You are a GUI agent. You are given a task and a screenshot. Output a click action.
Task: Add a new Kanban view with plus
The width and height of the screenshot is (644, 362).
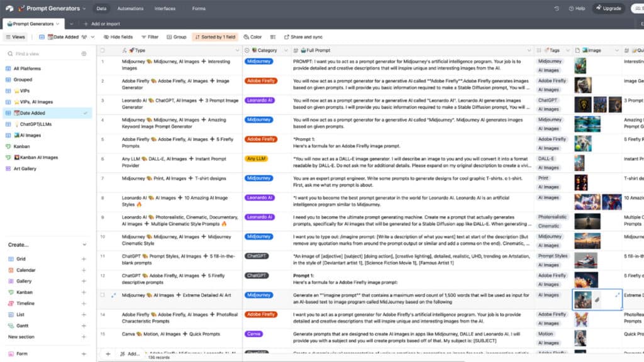click(84, 292)
